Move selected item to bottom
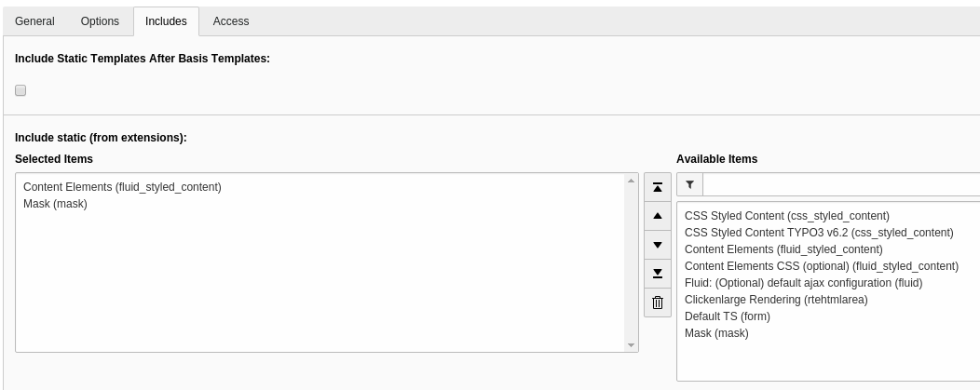Viewport: 980px width, 390px height. coord(657,274)
